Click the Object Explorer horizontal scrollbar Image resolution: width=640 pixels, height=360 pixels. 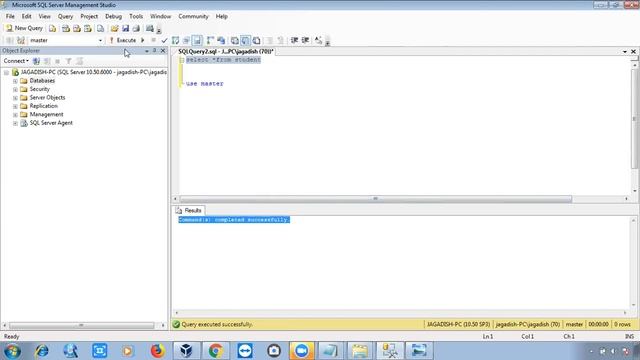click(x=81, y=325)
